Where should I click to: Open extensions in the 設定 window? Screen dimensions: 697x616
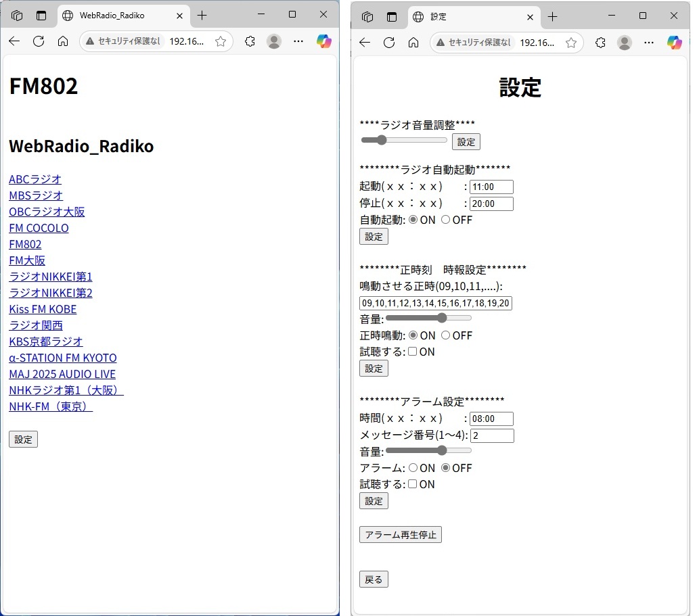pyautogui.click(x=600, y=43)
